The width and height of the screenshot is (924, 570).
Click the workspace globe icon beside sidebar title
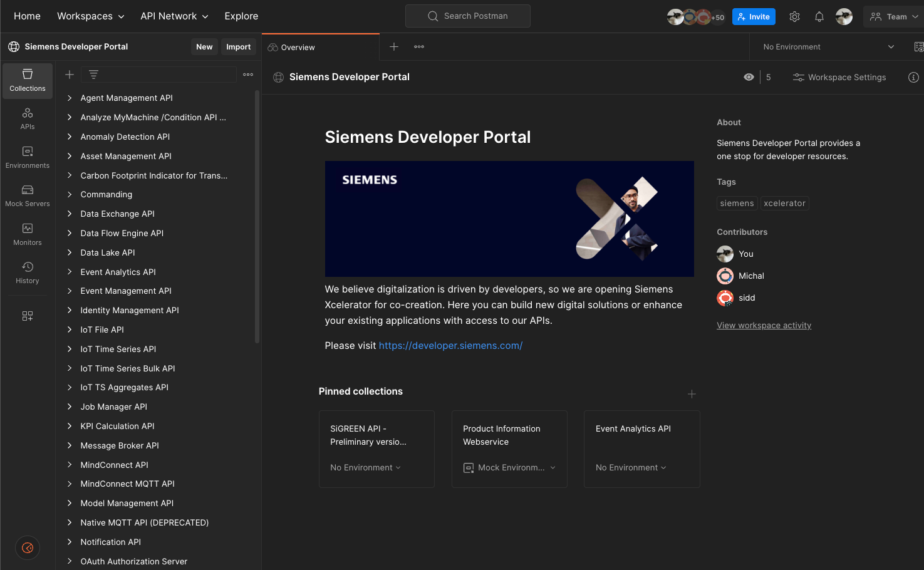(14, 47)
